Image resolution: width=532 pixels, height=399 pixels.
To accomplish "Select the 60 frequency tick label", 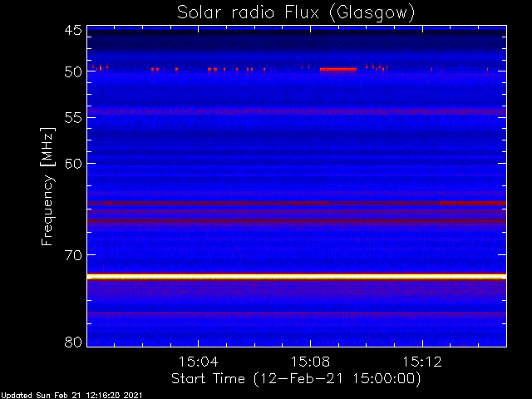I will click(73, 164).
